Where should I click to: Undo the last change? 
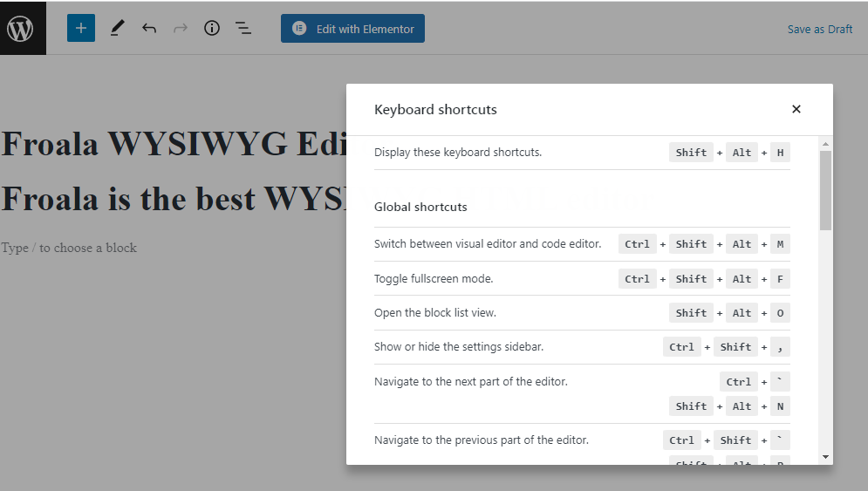[149, 28]
